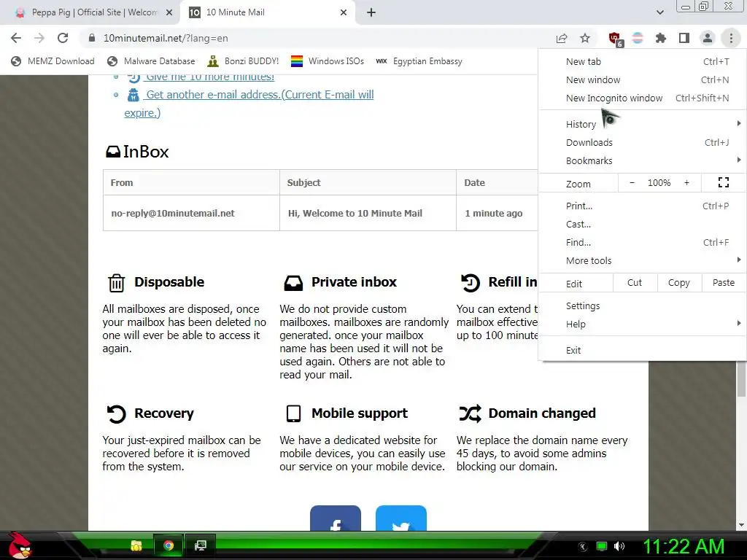This screenshot has height=560, width=747.
Task: Open Downloads from Chrome menu
Action: pos(642,142)
